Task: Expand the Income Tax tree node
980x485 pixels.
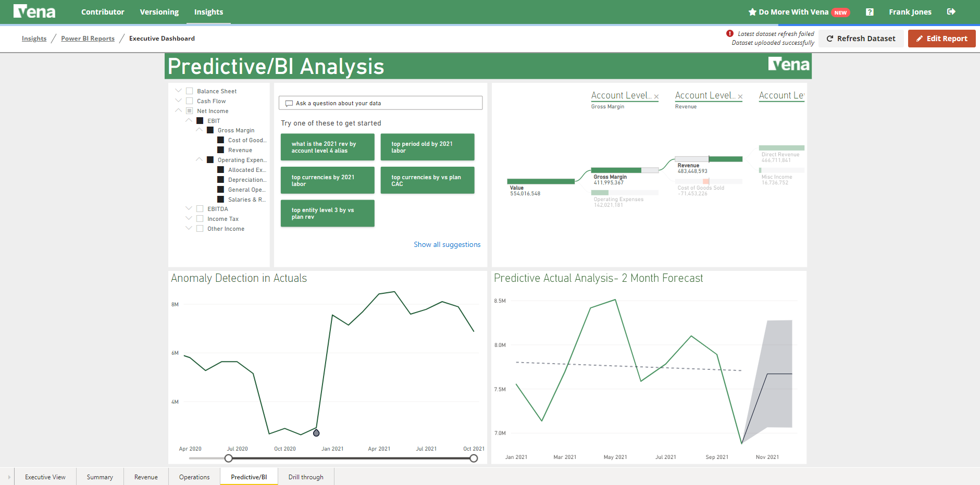Action: pyautogui.click(x=189, y=218)
